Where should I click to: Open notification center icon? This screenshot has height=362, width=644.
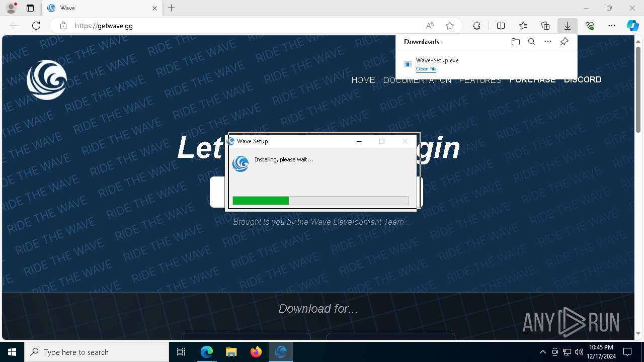(627, 352)
